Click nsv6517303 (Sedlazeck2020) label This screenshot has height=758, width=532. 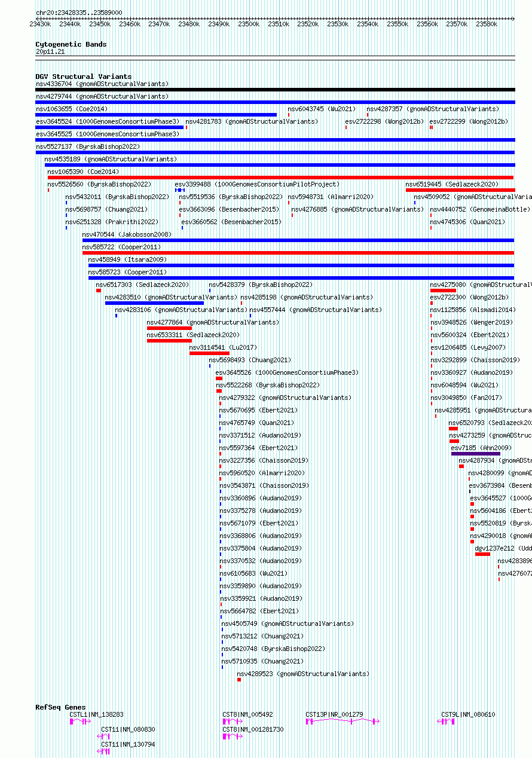pyautogui.click(x=142, y=285)
